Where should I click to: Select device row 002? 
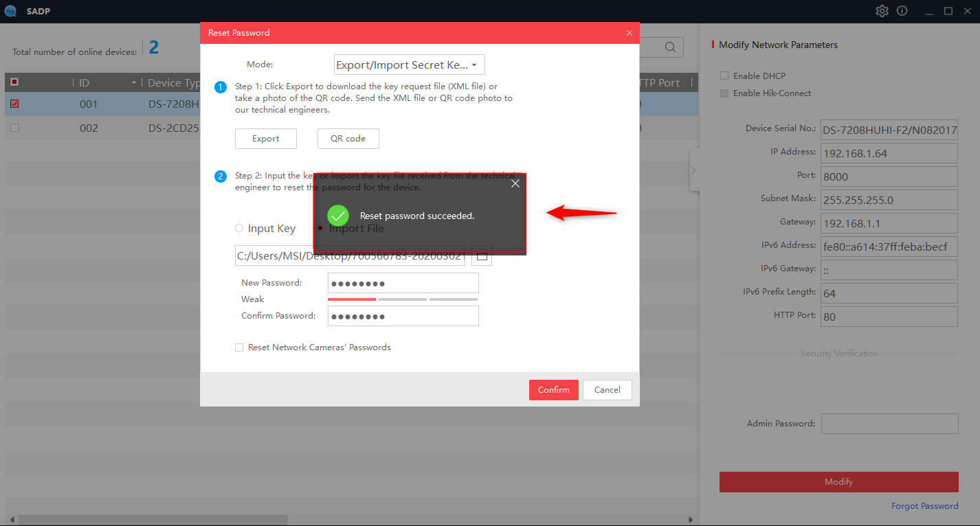tap(103, 128)
